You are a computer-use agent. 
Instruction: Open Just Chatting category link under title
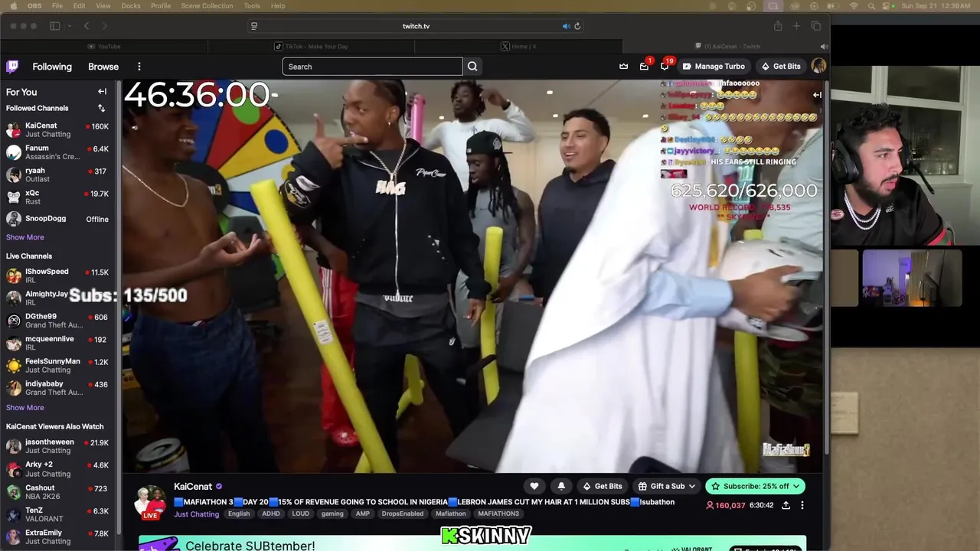click(x=196, y=514)
